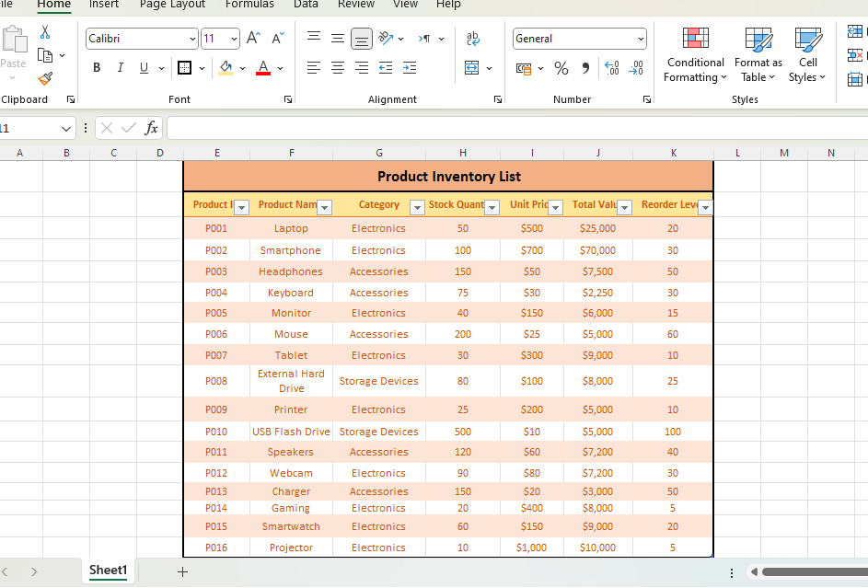Click the Fill Color paint bucket
The image size is (868, 588).
[226, 68]
